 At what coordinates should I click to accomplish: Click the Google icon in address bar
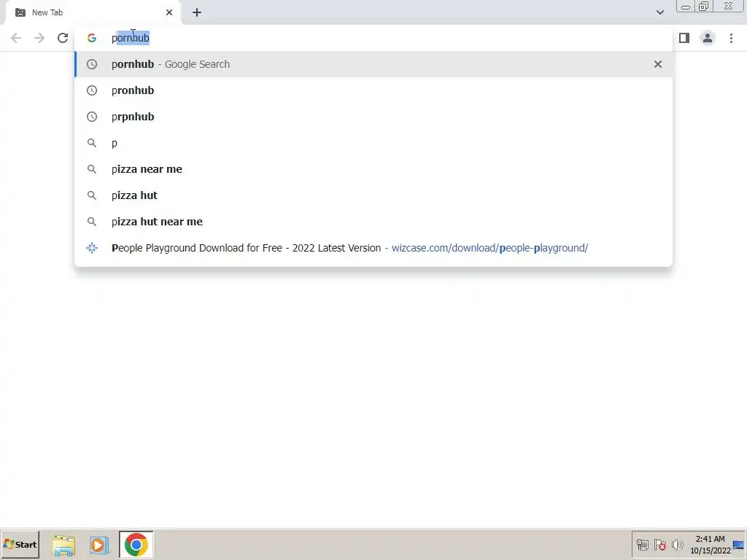tap(91, 38)
